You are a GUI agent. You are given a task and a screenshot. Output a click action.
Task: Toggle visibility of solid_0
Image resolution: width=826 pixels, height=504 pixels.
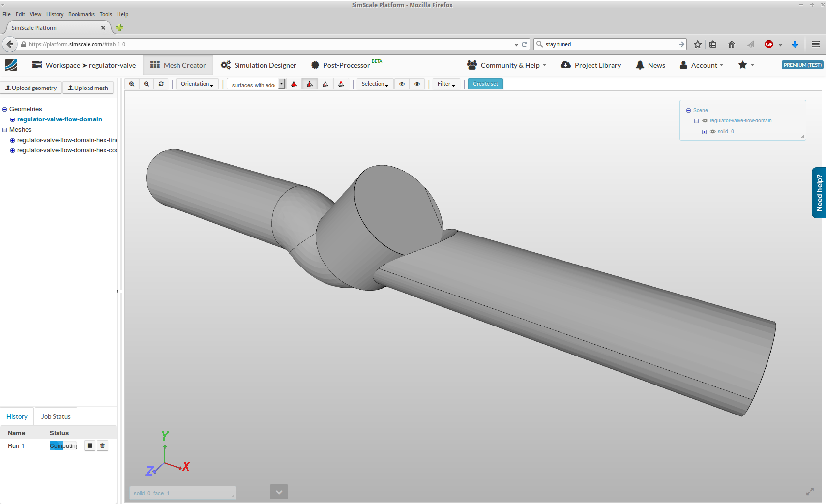pos(712,131)
